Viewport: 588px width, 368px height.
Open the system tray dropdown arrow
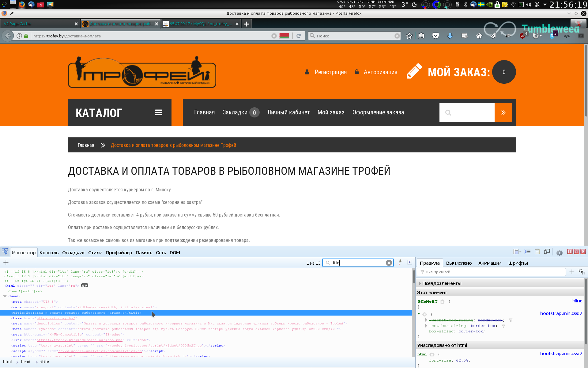point(545,4)
